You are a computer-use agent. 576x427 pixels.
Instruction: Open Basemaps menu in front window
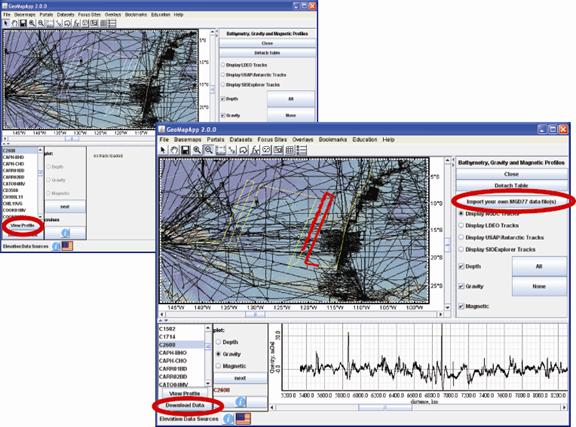[188, 140]
